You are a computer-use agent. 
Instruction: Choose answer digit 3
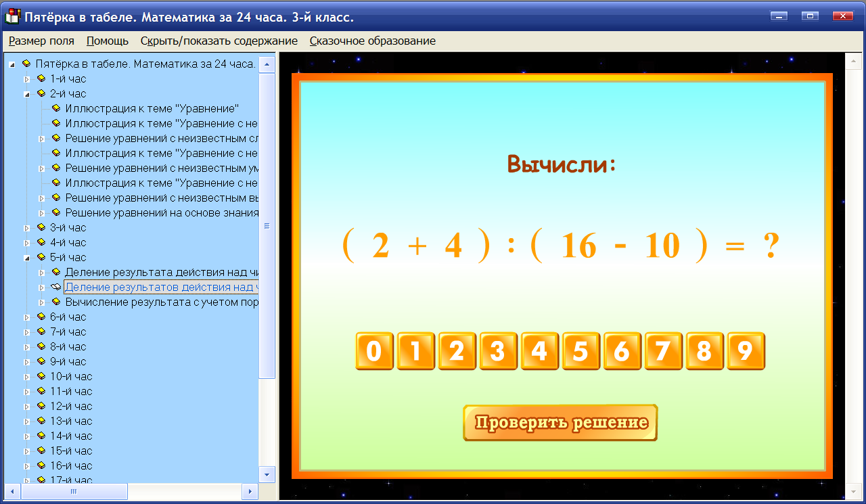[x=498, y=351]
